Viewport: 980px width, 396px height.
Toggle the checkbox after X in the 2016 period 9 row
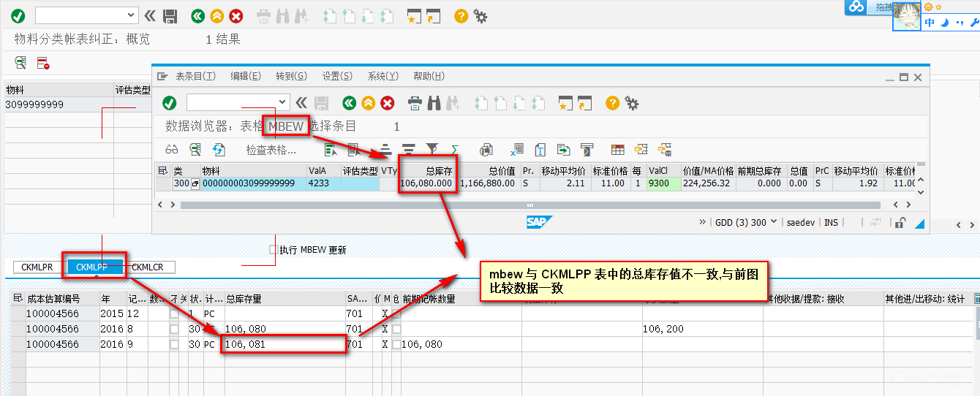click(396, 344)
